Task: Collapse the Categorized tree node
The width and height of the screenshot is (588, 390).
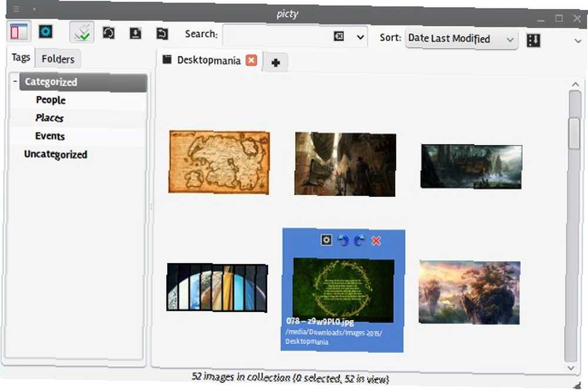Action: (x=15, y=80)
